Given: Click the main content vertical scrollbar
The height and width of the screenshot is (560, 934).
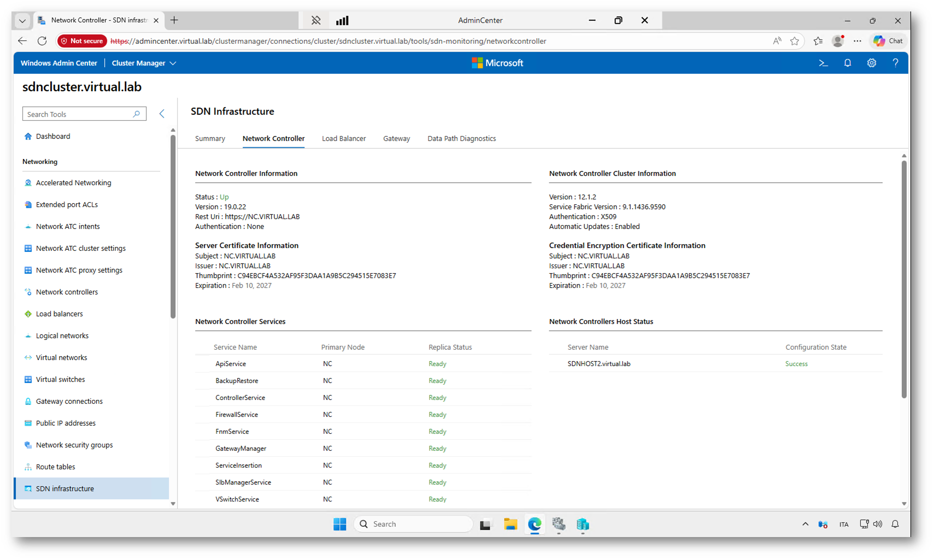Looking at the screenshot, I should 903,279.
